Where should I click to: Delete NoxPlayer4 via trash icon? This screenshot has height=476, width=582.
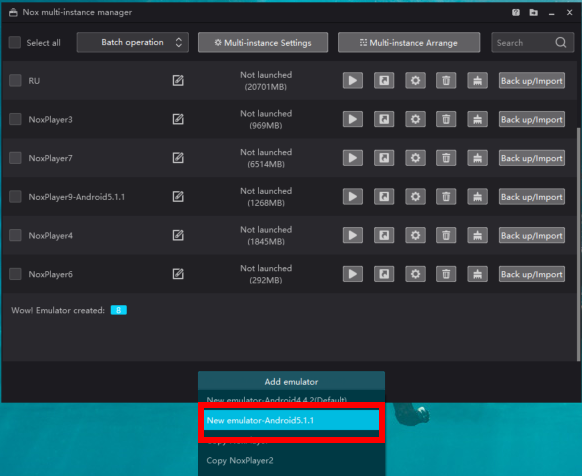coord(446,235)
